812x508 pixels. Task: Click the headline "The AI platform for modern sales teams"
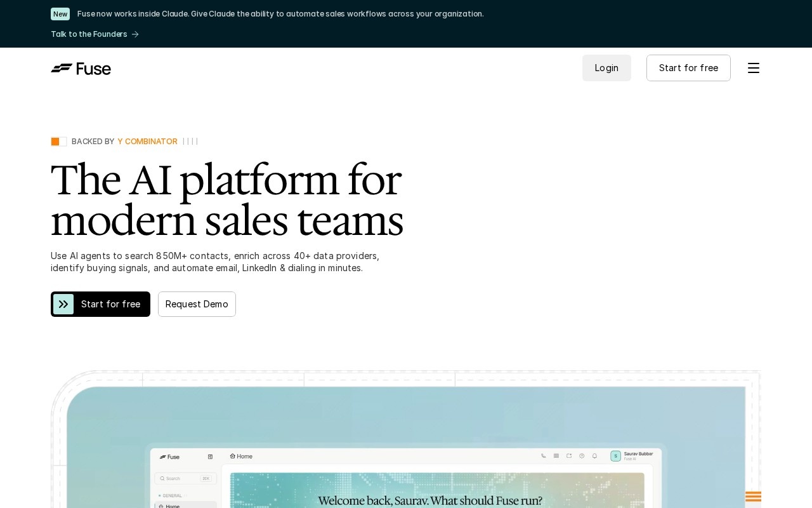tap(226, 200)
